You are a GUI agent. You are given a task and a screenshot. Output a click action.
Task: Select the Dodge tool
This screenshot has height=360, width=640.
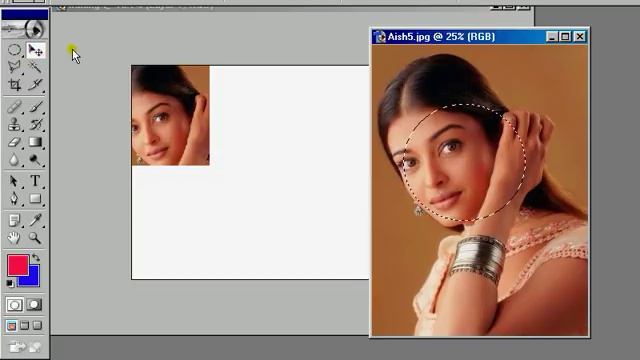pos(36,160)
